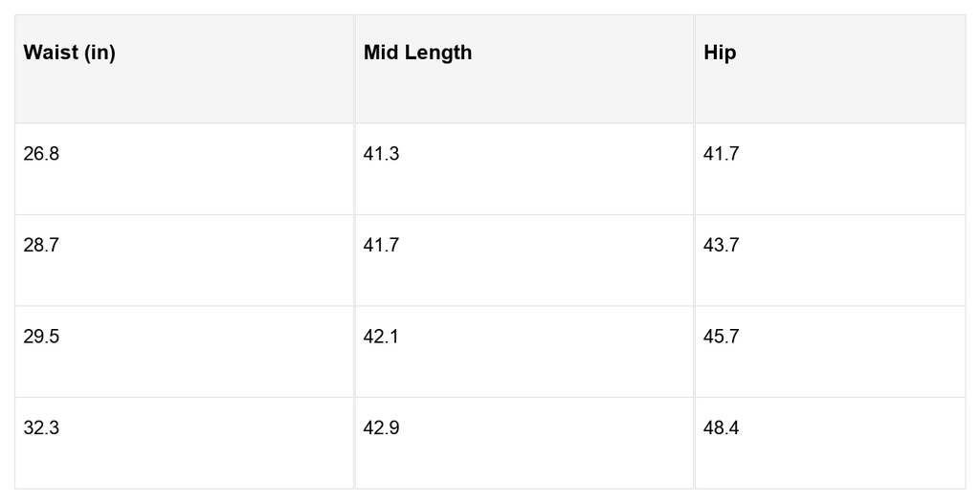Click the Mid Length column header

coord(524,69)
